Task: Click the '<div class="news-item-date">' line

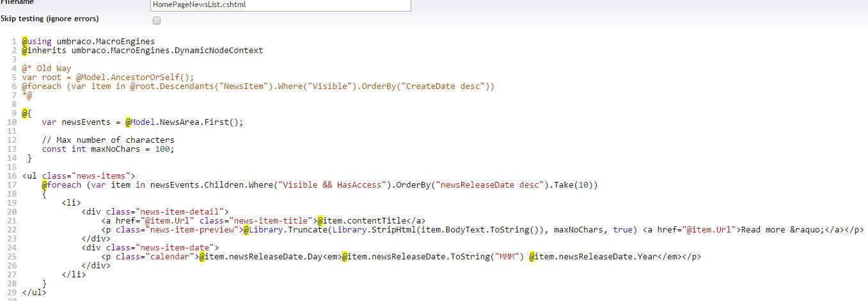Action: (x=150, y=248)
